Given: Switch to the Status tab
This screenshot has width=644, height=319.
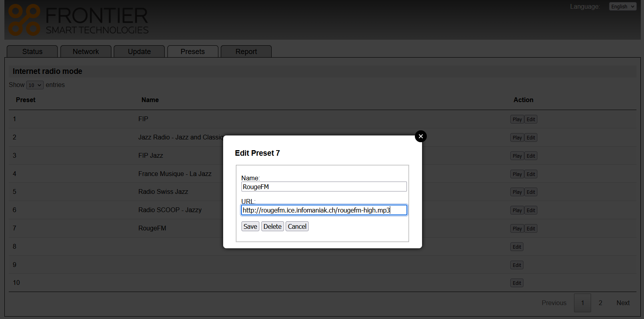Looking at the screenshot, I should [32, 52].
